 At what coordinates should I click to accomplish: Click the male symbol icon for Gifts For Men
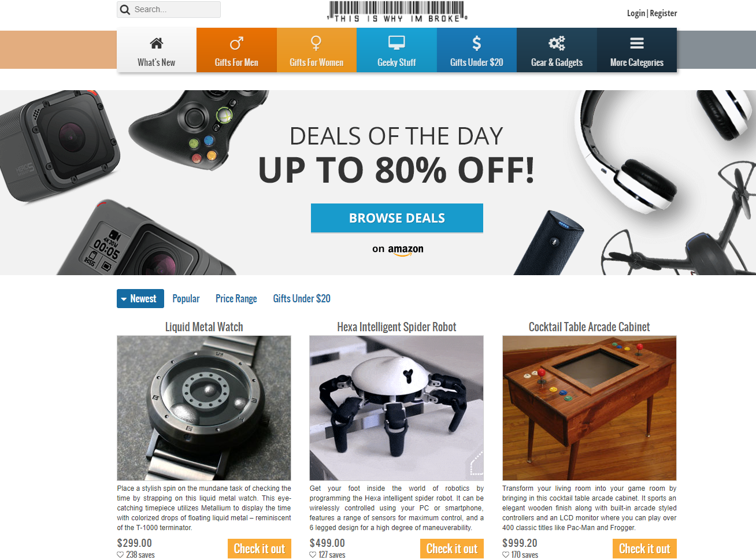tap(236, 43)
